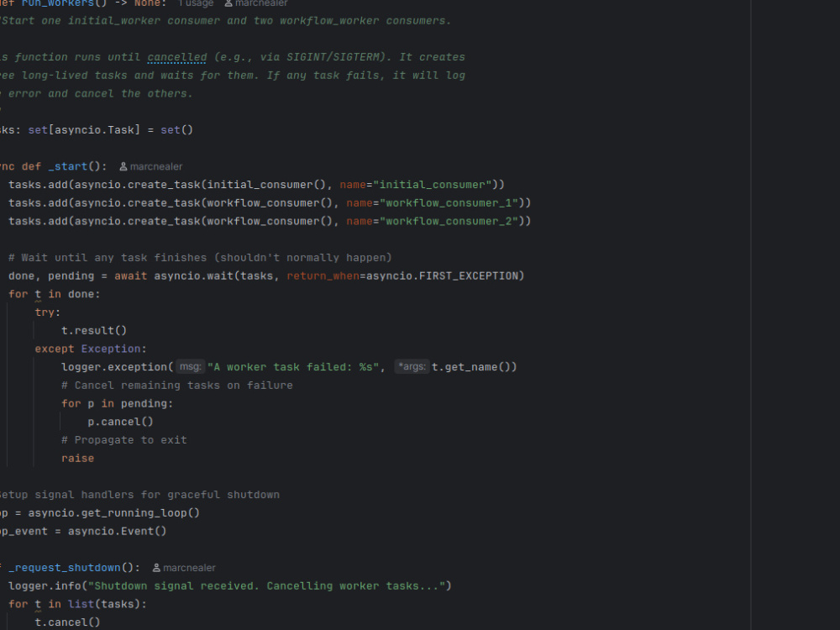Viewport: 840px width, 630px height.
Task: Click pending in "for p in pending"
Action: pos(144,403)
